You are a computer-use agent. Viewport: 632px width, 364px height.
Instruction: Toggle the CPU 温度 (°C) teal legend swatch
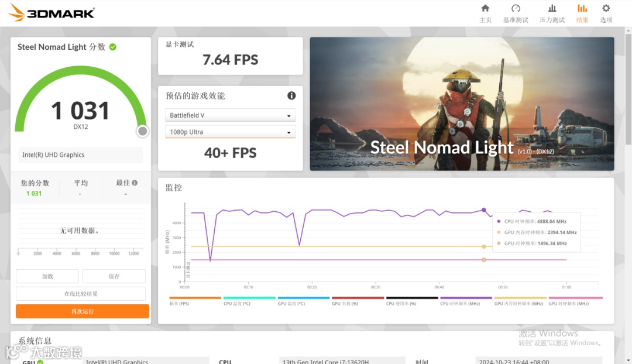(x=249, y=298)
